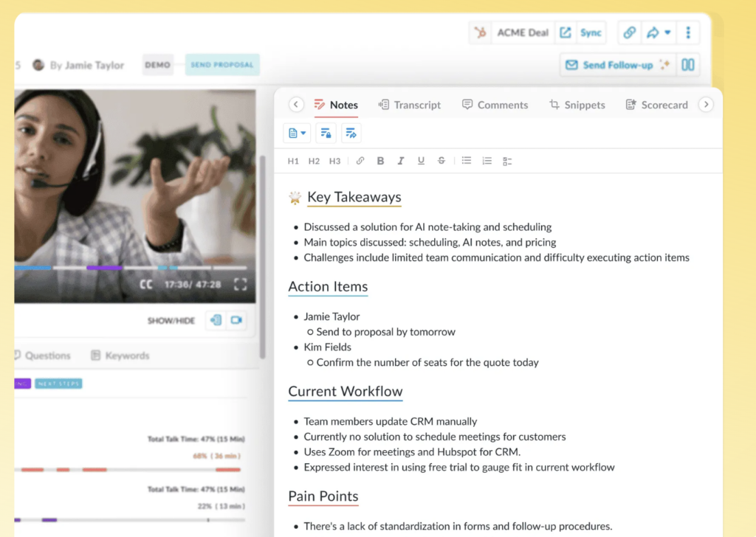Switch to the Transcript tab

pos(409,105)
